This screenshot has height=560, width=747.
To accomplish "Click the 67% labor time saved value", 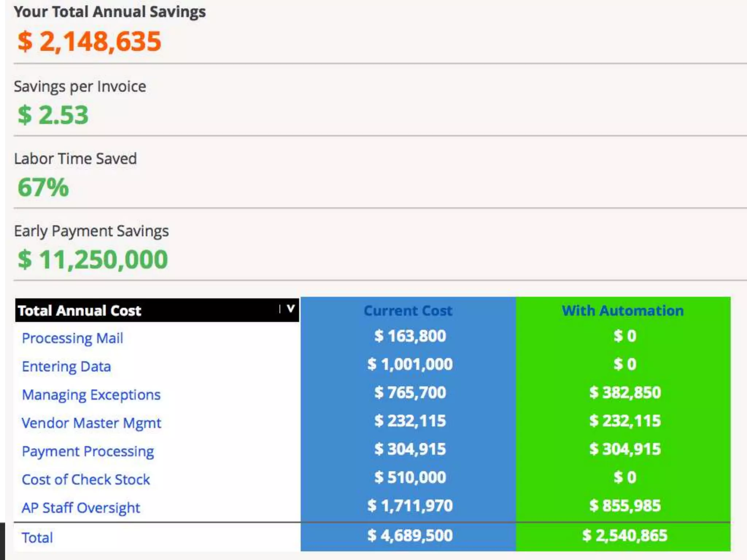I will (x=43, y=187).
